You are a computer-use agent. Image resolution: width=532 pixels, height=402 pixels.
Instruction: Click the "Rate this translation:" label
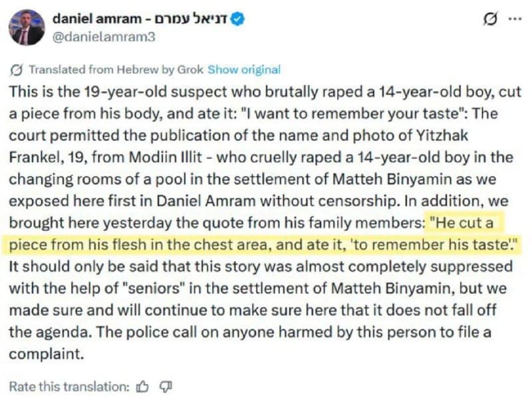point(68,386)
